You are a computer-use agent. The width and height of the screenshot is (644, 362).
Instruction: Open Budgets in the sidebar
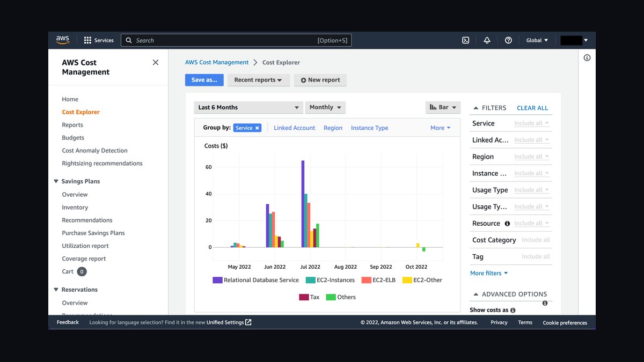(x=73, y=138)
